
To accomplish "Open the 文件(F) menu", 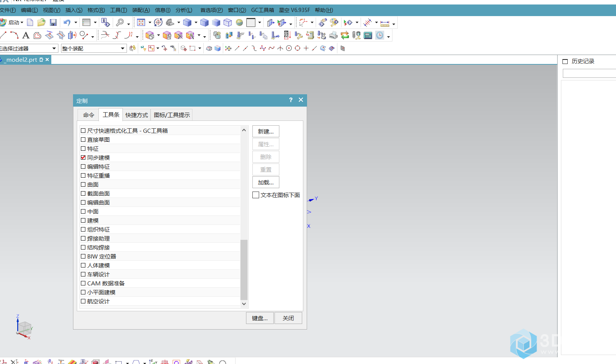I will pos(8,10).
